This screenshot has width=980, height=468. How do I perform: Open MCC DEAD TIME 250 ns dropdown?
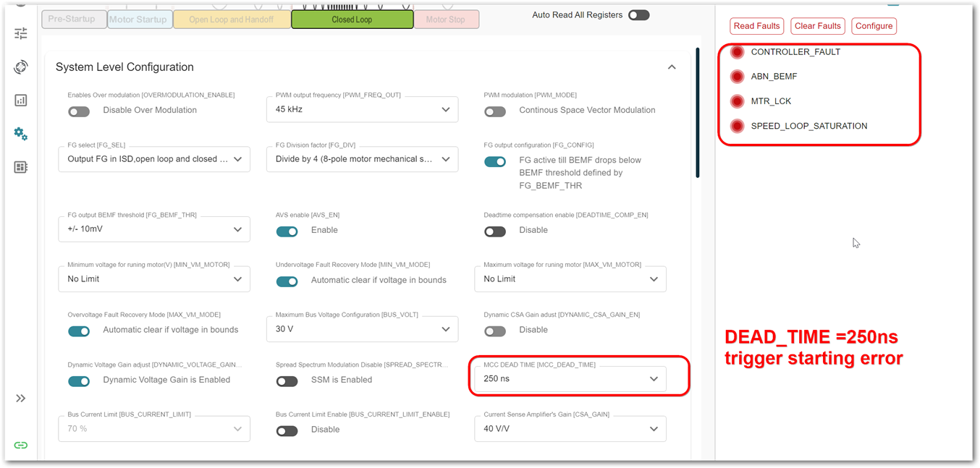click(570, 378)
